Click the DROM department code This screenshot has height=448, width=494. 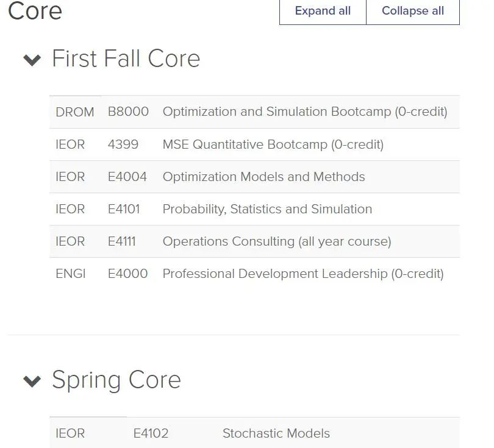[75, 112]
